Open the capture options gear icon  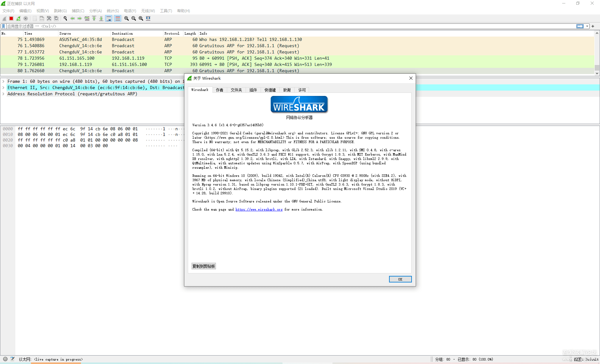point(26,18)
